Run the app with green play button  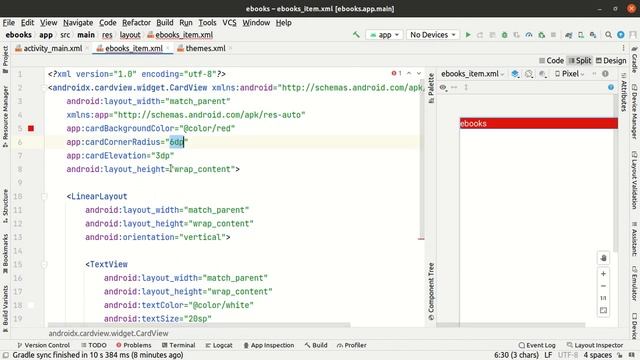tap(468, 35)
